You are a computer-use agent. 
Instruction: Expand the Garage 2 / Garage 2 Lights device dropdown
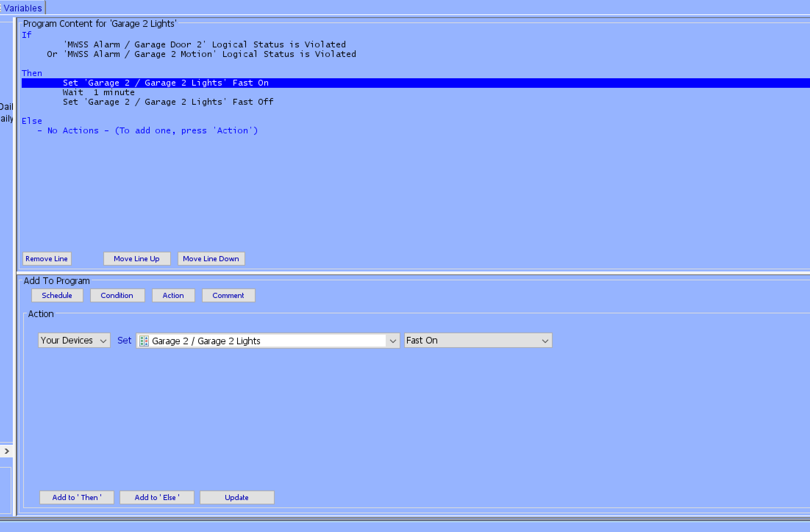click(393, 341)
